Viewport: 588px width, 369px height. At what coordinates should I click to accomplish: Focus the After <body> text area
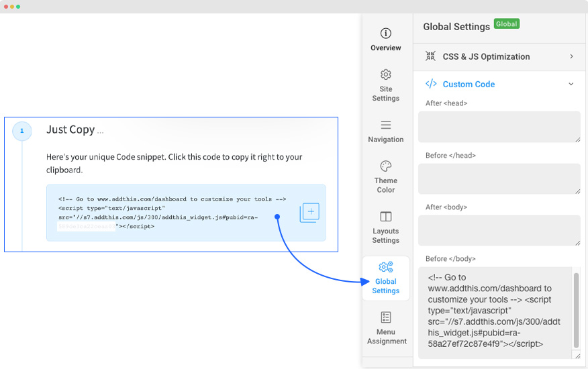coord(499,230)
